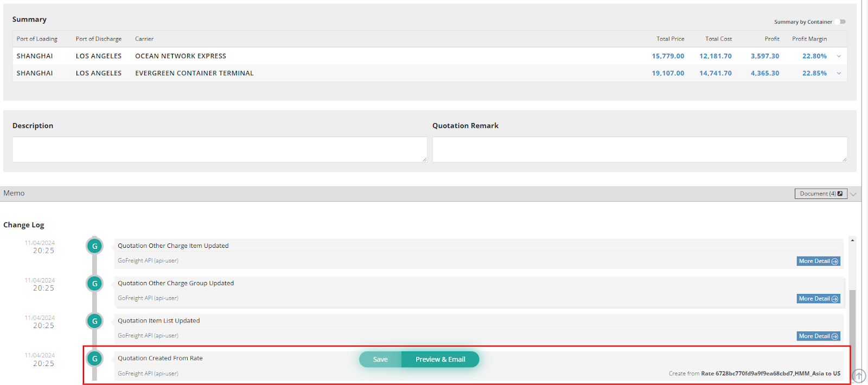Click G avatar beside Charge Group Updated
Viewport: 868px width, 385px height.
point(94,284)
